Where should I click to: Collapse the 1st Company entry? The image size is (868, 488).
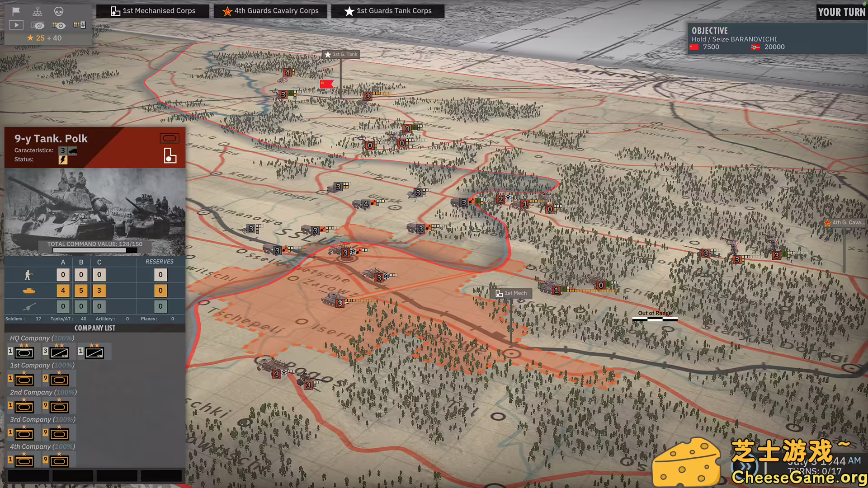[x=42, y=365]
